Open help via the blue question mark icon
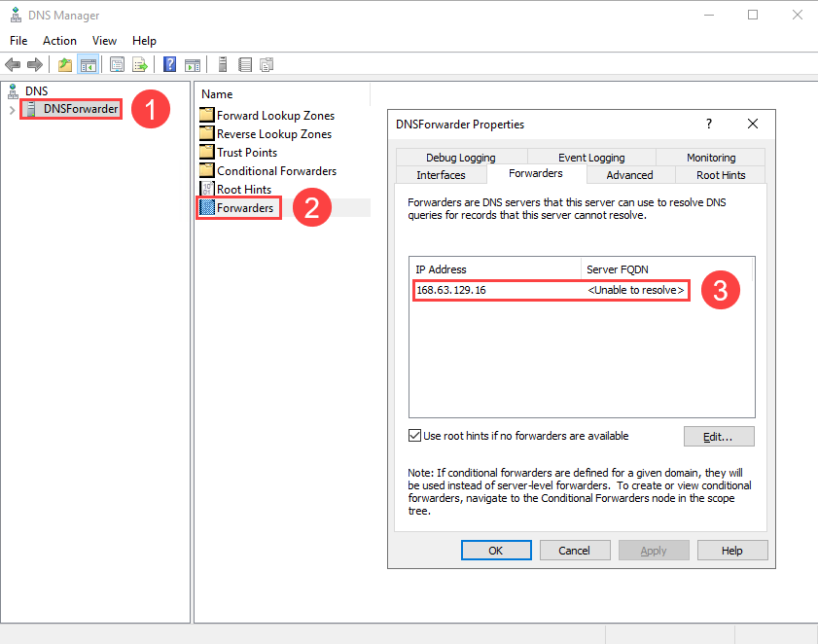Screen dimensions: 818x644 pos(168,64)
